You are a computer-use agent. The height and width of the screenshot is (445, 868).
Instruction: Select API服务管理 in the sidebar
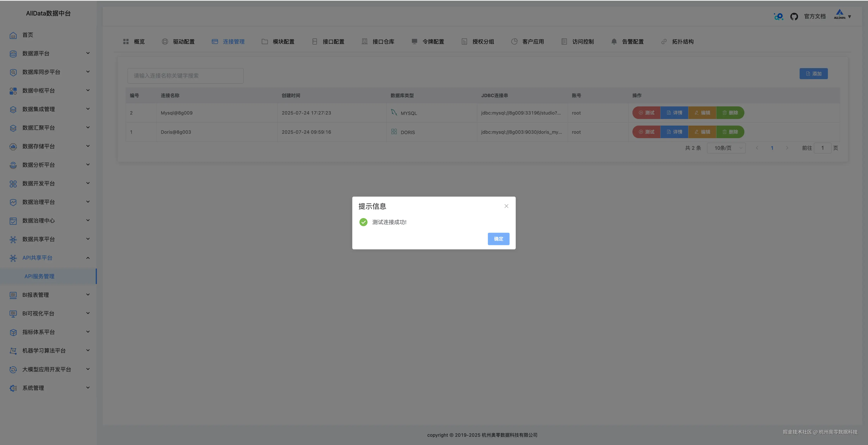tap(39, 276)
